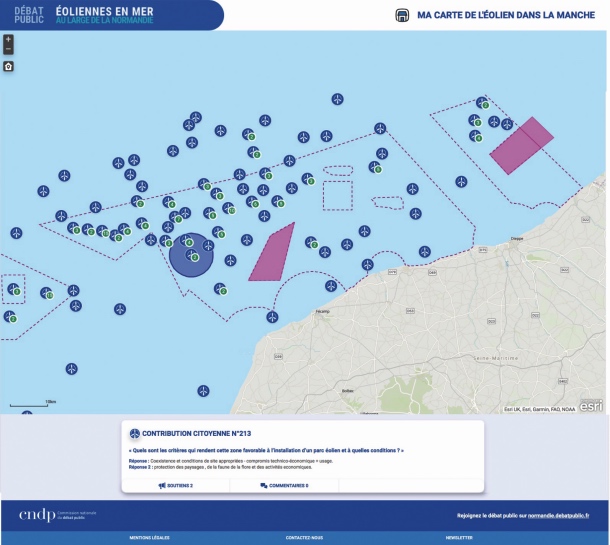Open the Newsletter footer link
This screenshot has width=610, height=545.
(460, 537)
